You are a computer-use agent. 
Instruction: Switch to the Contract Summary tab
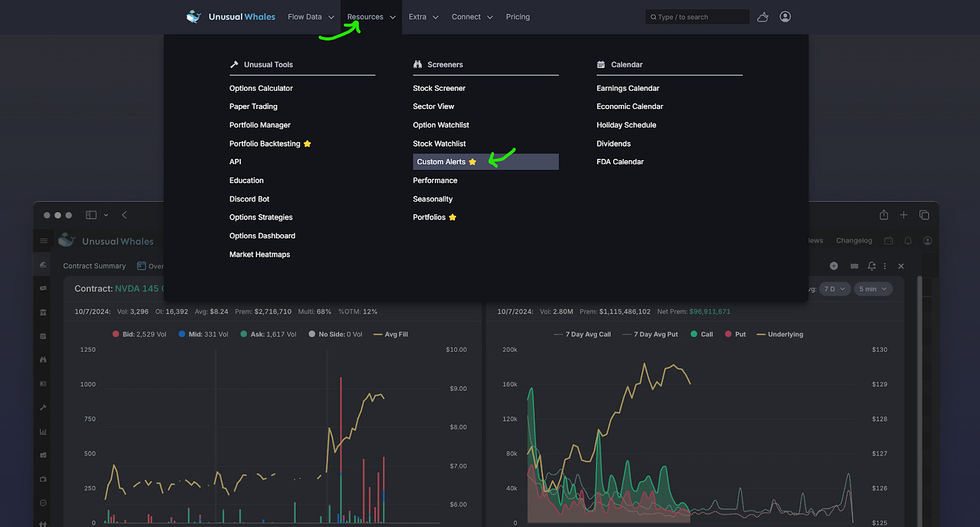(94, 266)
